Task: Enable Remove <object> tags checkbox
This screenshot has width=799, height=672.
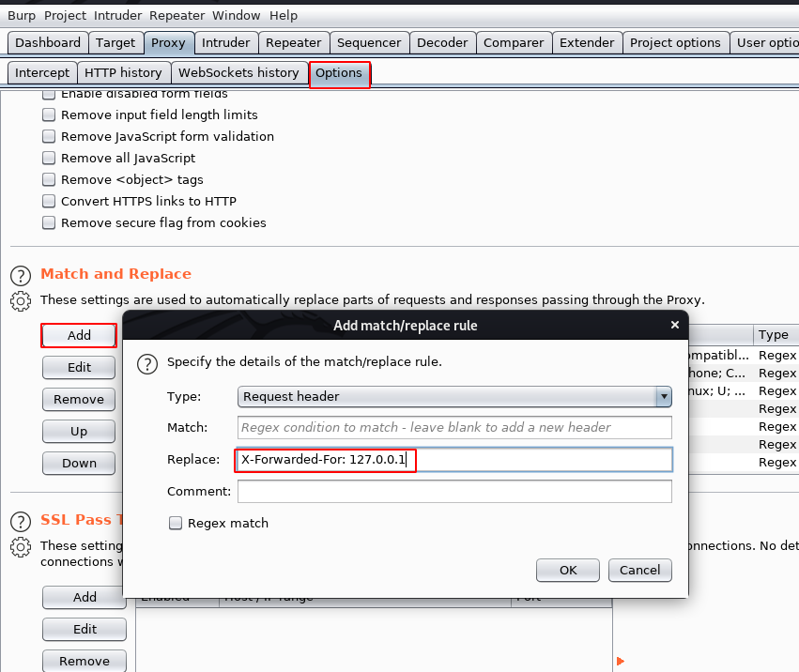Action: coord(49,179)
